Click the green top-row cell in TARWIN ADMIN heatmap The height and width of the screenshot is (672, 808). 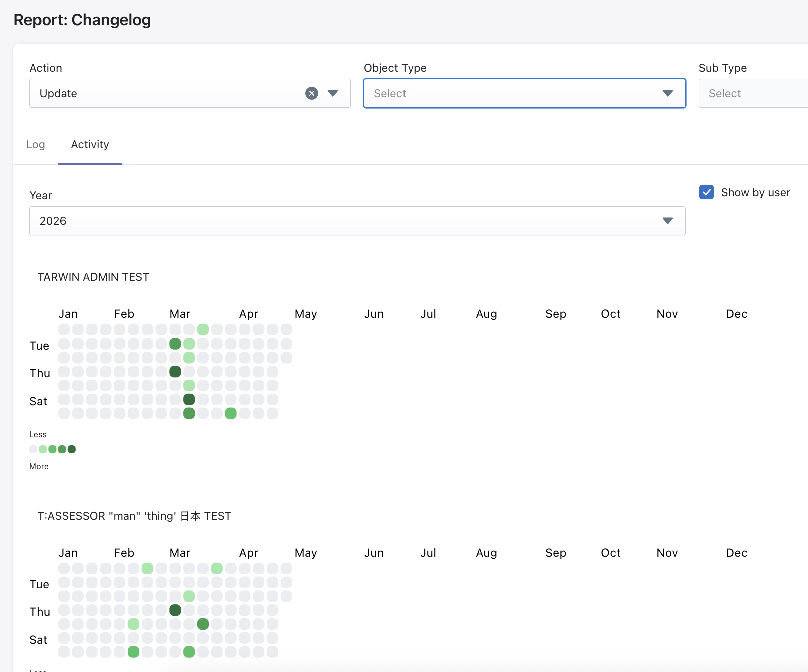[203, 329]
